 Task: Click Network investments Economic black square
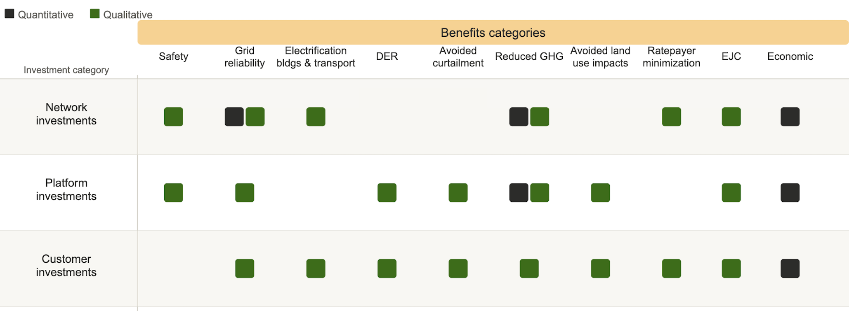tap(790, 117)
